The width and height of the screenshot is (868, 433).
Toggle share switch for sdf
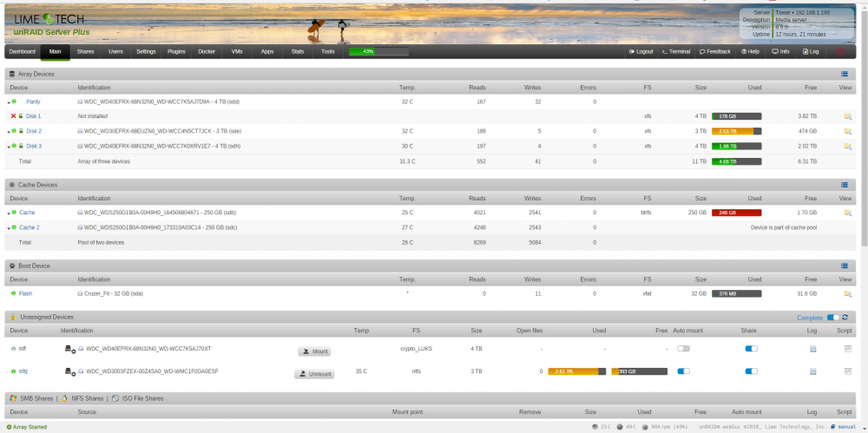[751, 349]
